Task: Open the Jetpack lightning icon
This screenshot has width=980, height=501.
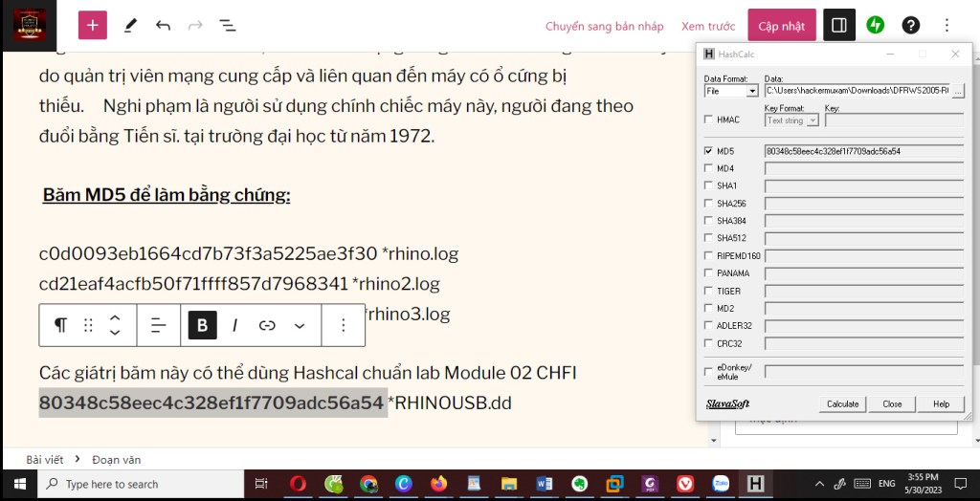Action: tap(876, 26)
